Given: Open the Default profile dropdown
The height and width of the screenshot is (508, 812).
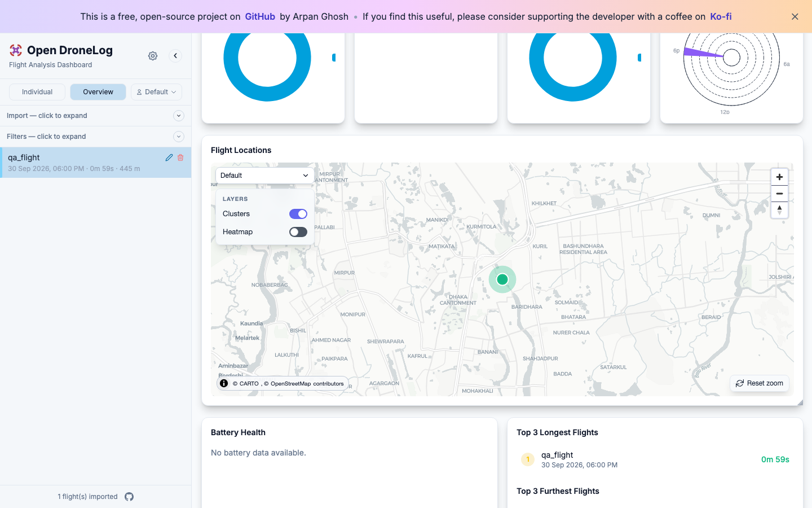Looking at the screenshot, I should 156,92.
